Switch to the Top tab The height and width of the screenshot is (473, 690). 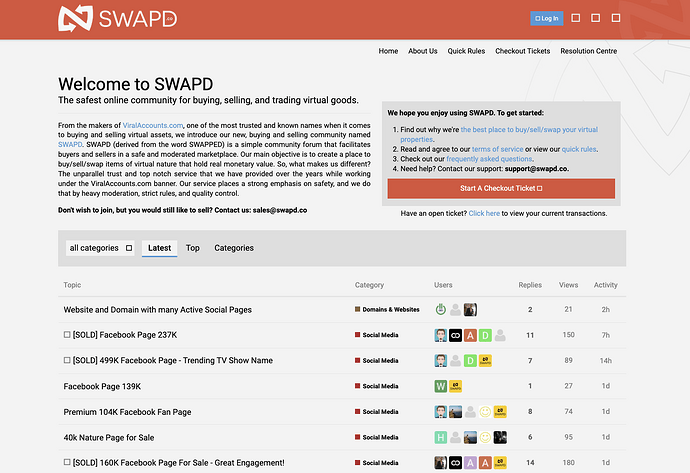coord(193,248)
